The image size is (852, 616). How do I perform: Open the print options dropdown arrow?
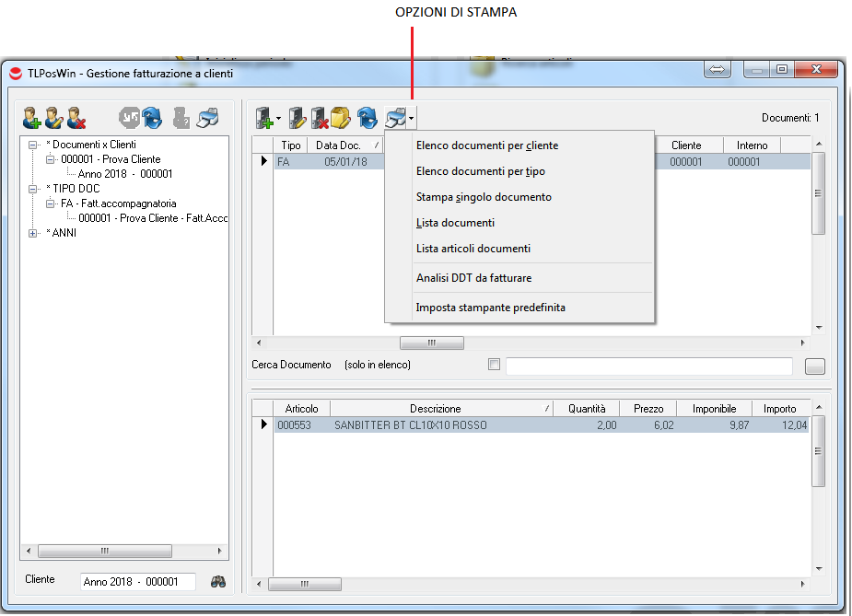tap(412, 119)
